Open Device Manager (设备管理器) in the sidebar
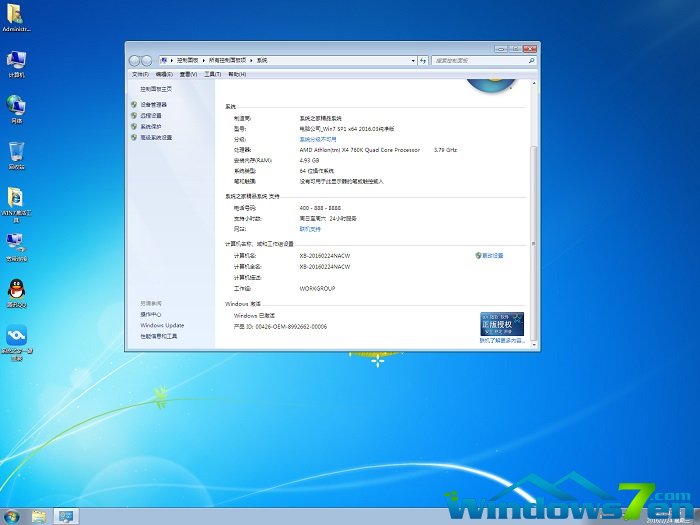The height and width of the screenshot is (525, 700). 153,104
